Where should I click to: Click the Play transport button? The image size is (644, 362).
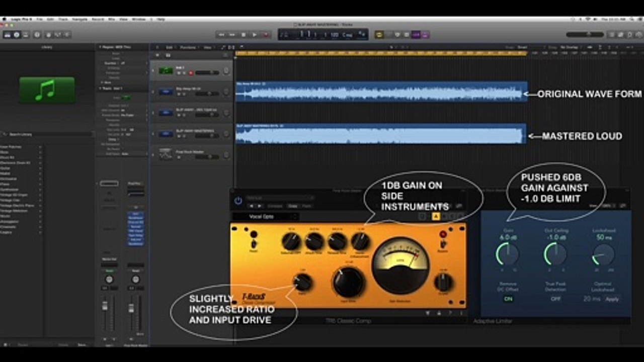tap(255, 35)
